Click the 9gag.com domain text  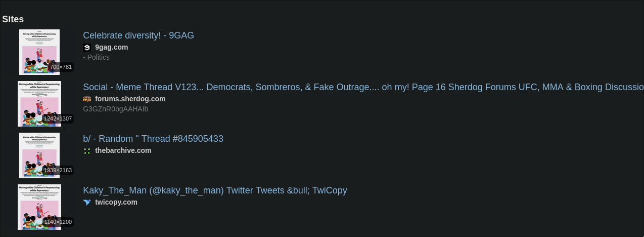111,48
